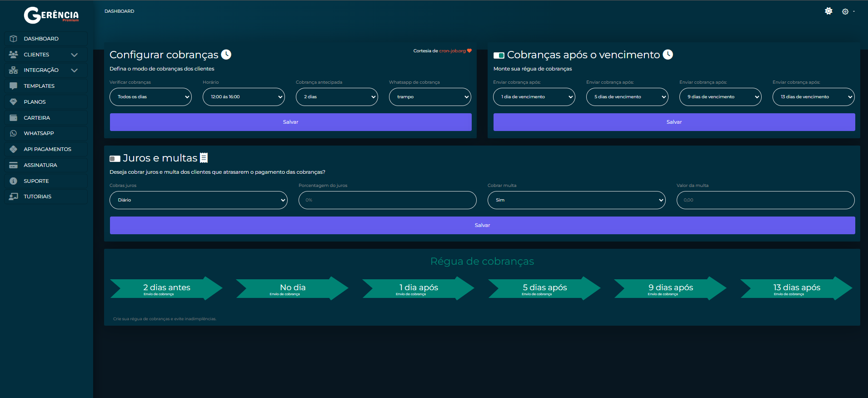Click the Planos diamond icon
Image resolution: width=868 pixels, height=398 pixels.
click(14, 102)
